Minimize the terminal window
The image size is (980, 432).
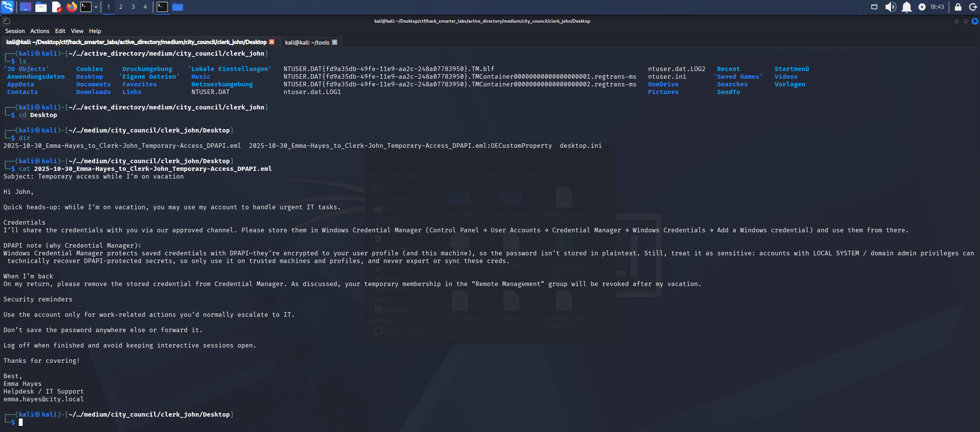[956, 21]
